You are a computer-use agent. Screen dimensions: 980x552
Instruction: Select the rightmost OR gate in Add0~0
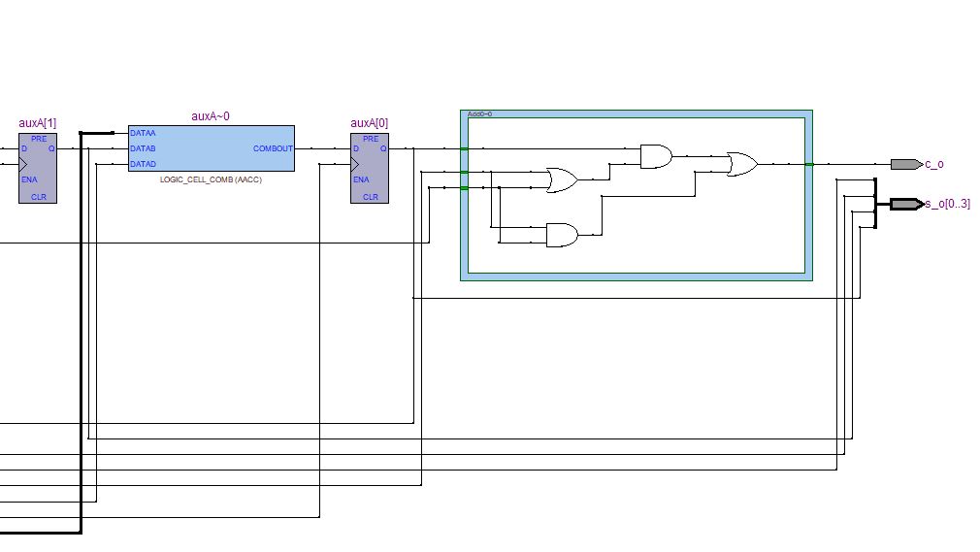742,164
